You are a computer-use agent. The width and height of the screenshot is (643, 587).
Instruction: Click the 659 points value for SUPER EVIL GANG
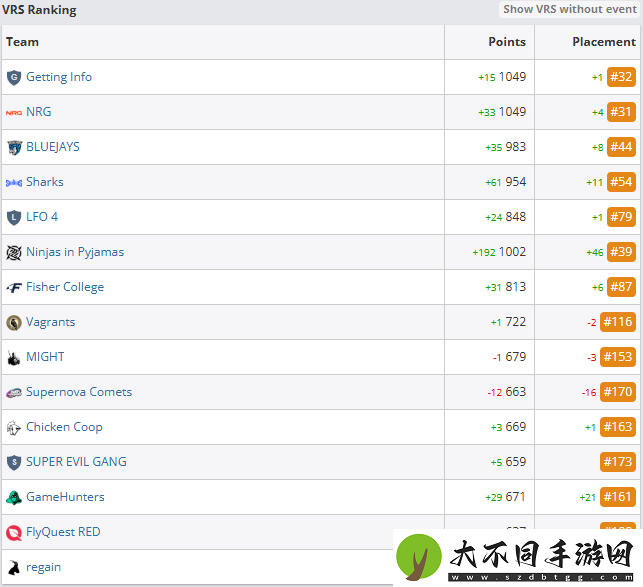(516, 462)
